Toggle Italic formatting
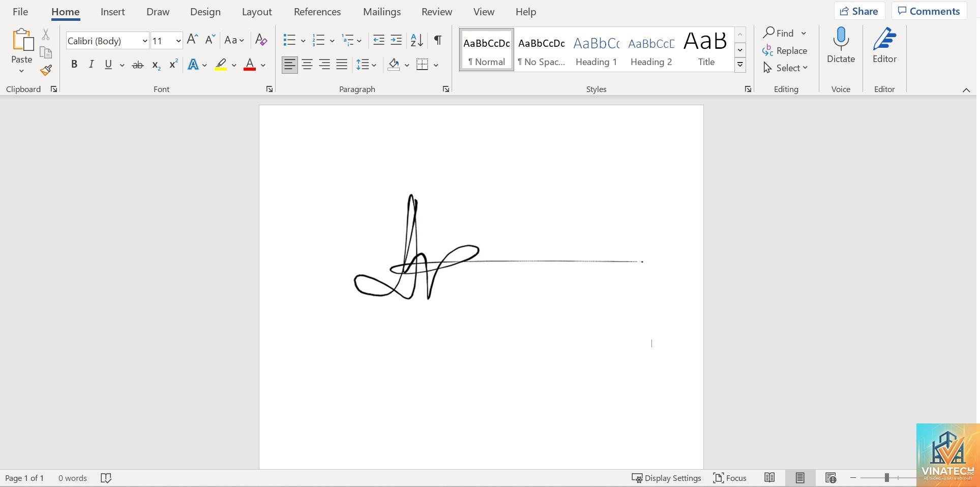This screenshot has height=487, width=980. point(91,65)
